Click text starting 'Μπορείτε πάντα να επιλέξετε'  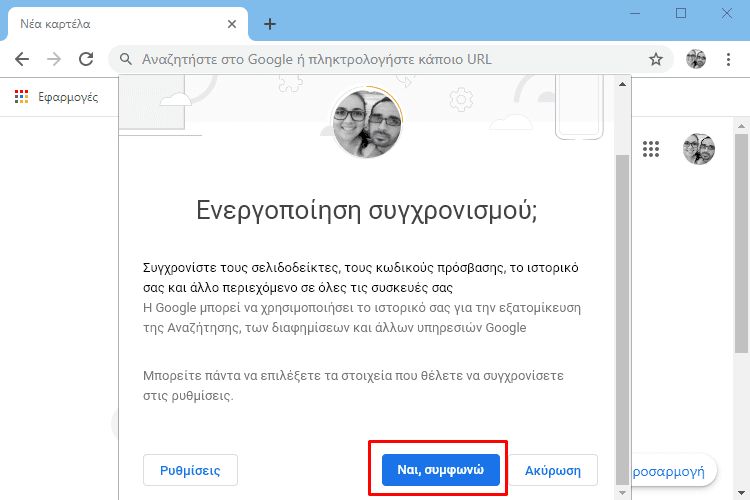click(353, 386)
